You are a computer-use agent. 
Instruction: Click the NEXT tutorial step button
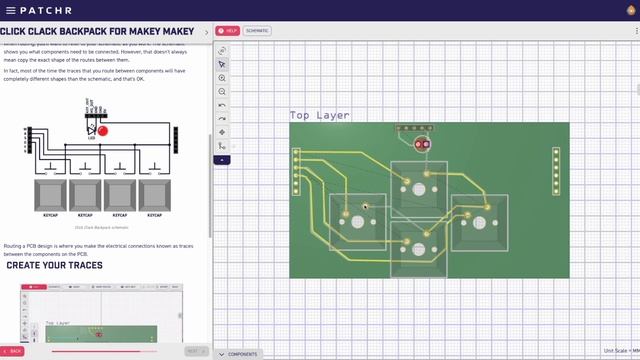tap(196, 351)
